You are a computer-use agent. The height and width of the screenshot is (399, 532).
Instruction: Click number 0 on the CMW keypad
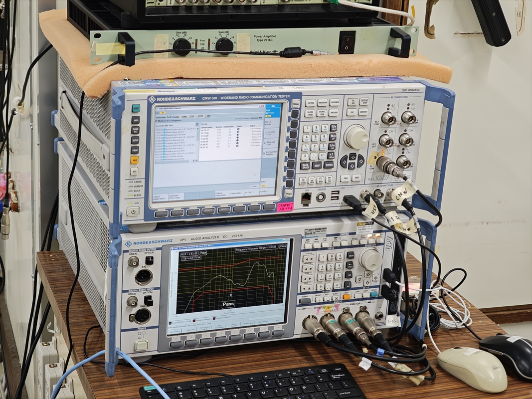click(305, 157)
